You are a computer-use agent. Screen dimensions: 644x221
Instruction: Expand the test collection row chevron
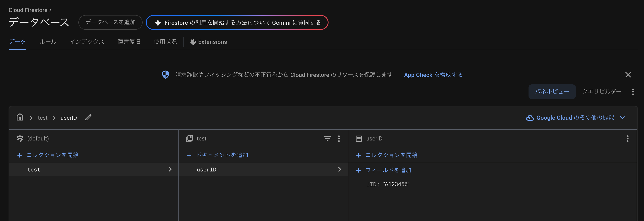(170, 169)
